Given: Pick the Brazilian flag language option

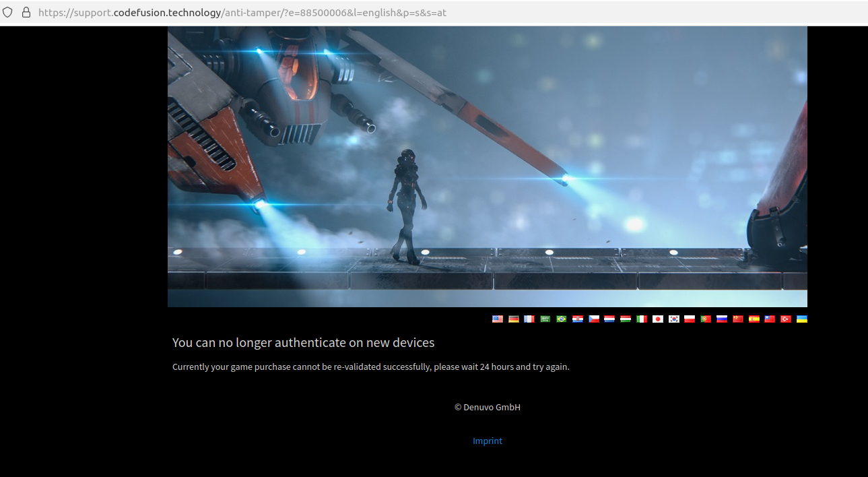Looking at the screenshot, I should coord(562,319).
